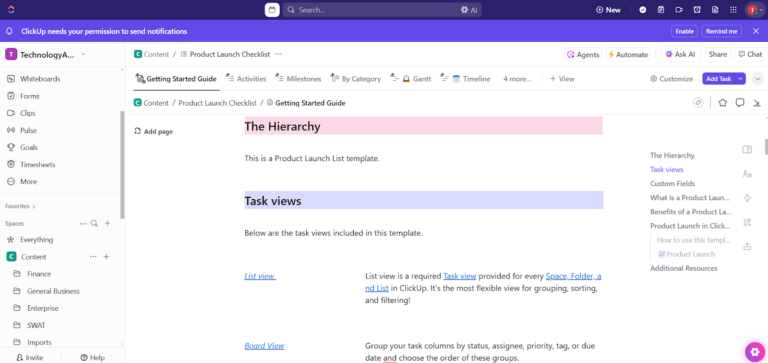This screenshot has height=363, width=768.
Task: Open list ellipsis beside Product Launch Checklist
Action: click(x=278, y=54)
